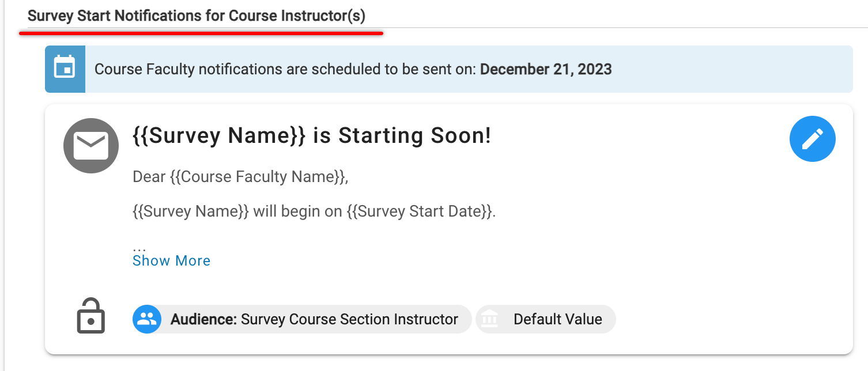
Task: Click the bold December 21, 2023 date
Action: 546,70
